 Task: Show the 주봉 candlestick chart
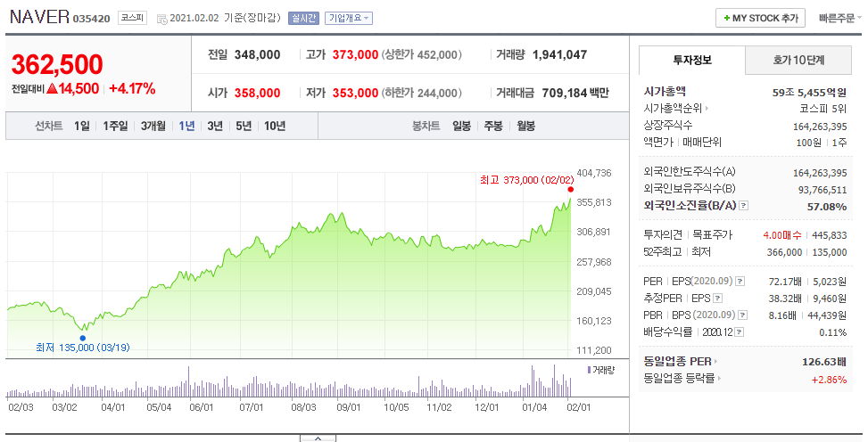click(x=493, y=127)
